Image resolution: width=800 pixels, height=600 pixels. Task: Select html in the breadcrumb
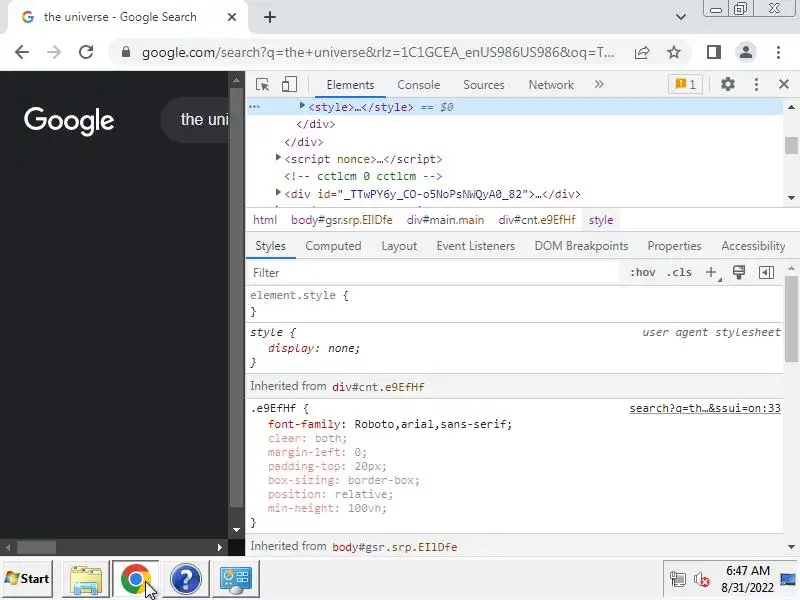coord(265,220)
